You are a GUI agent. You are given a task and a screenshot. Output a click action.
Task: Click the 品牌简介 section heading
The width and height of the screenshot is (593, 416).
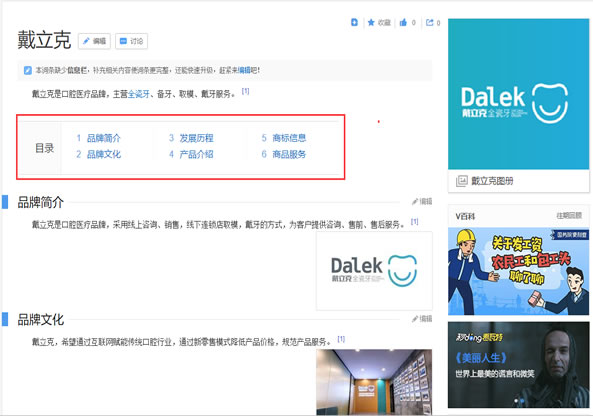tap(40, 202)
